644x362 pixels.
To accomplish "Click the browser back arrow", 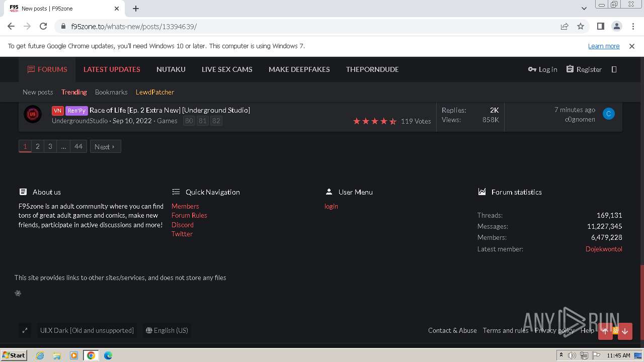I will tap(11, 26).
